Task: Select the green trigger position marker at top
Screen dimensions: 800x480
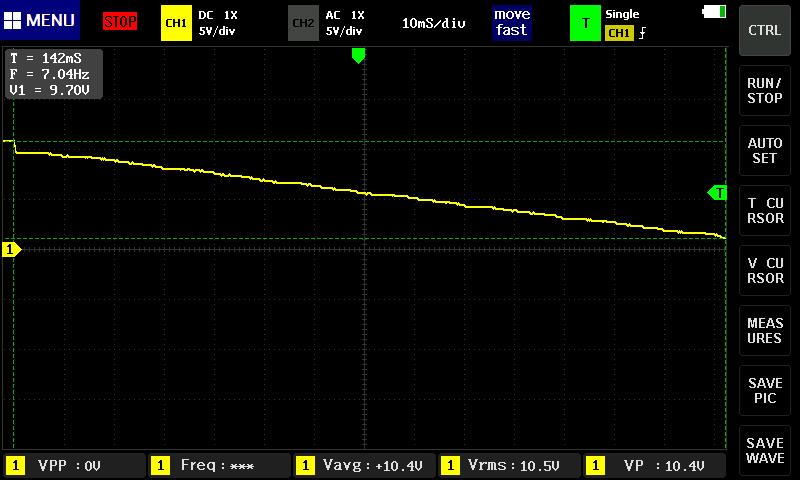Action: [x=358, y=56]
